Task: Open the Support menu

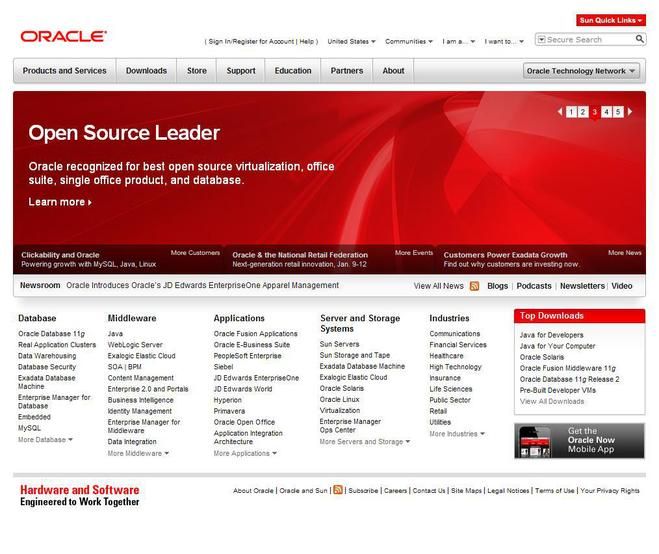Action: [241, 71]
